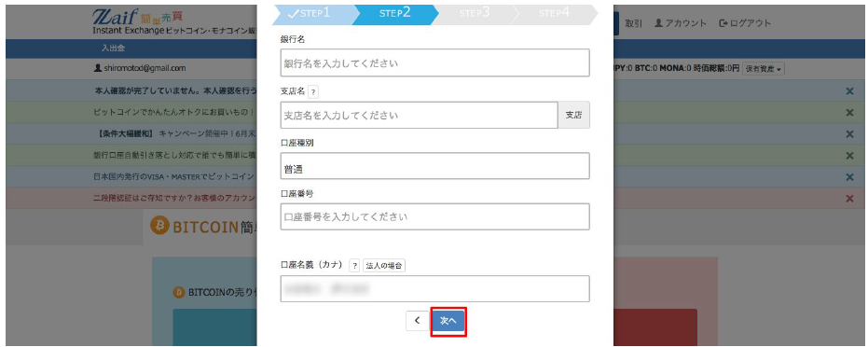
Task: Open the 取引 link in the header
Action: [633, 23]
